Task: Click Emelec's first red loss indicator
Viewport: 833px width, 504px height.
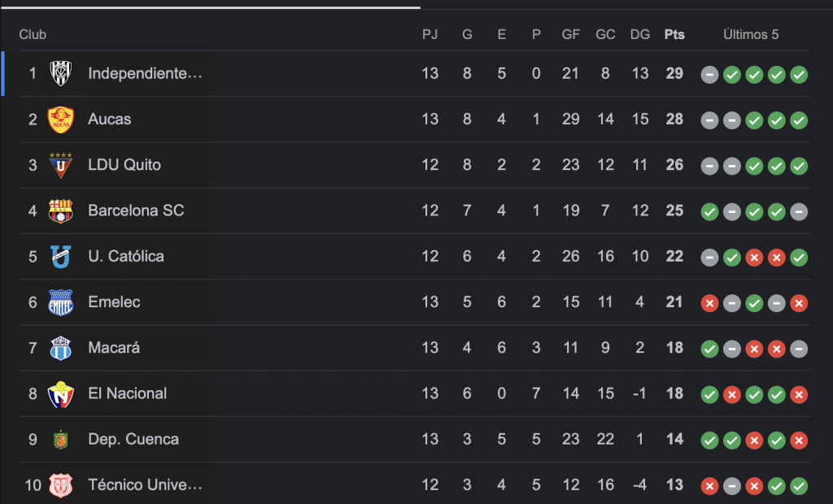Action: point(709,303)
